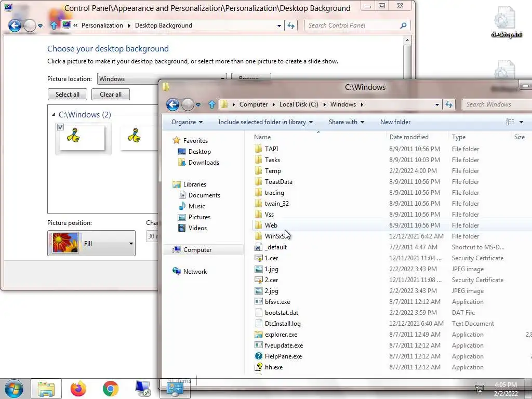Viewport: 532px width, 399px height.
Task: Select the Temp folder icon
Action: pos(259,170)
